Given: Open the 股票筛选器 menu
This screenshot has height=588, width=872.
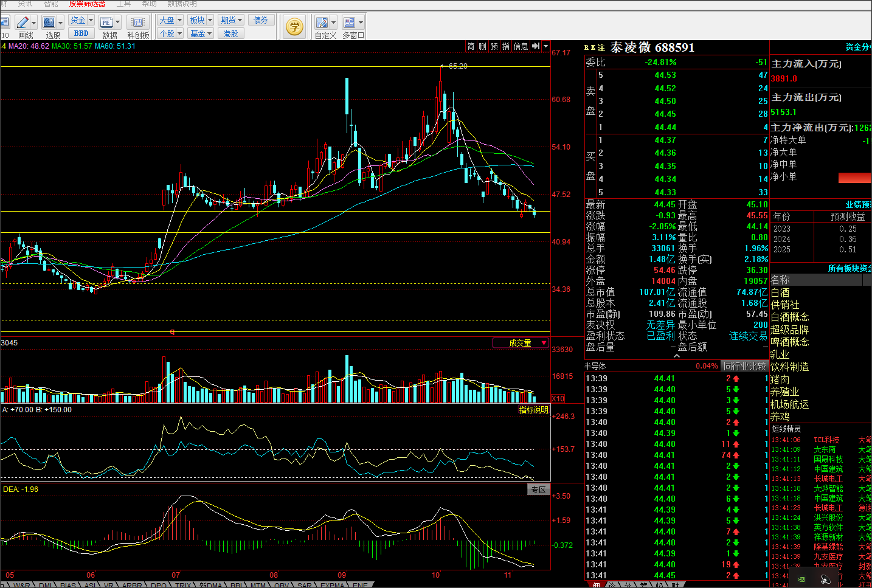Looking at the screenshot, I should point(87,4).
